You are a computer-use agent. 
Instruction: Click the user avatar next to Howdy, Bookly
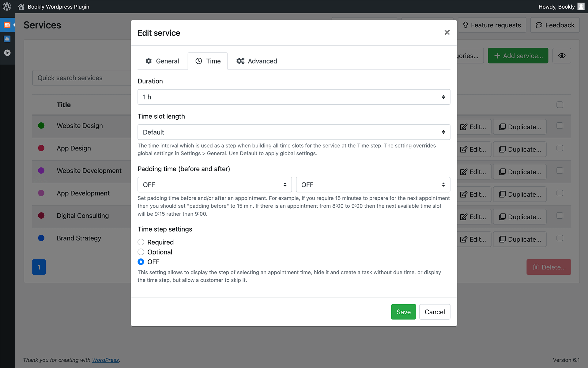point(581,6)
